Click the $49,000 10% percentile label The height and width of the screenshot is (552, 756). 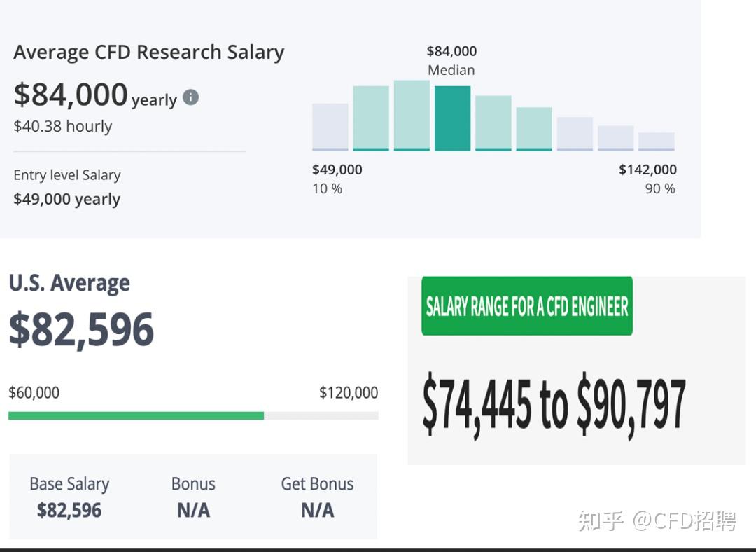pyautogui.click(x=337, y=179)
